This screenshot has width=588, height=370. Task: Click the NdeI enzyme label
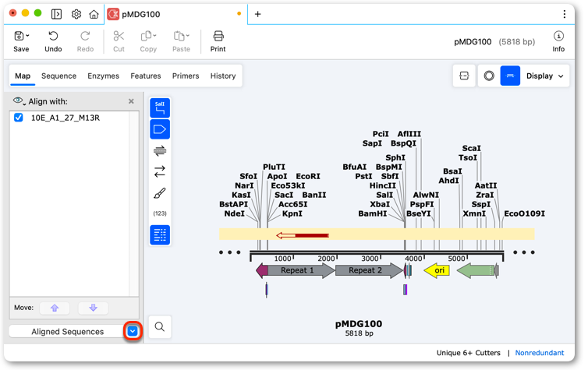tap(235, 214)
